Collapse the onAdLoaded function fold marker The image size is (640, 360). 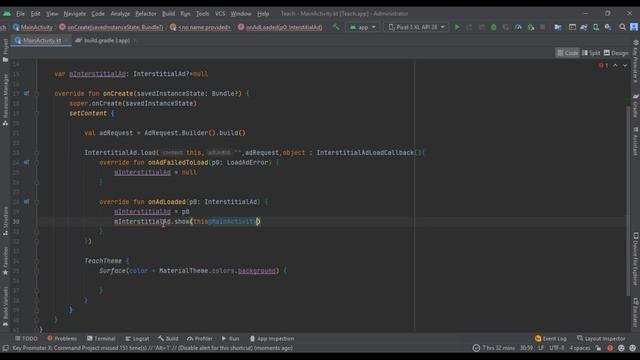click(37, 202)
